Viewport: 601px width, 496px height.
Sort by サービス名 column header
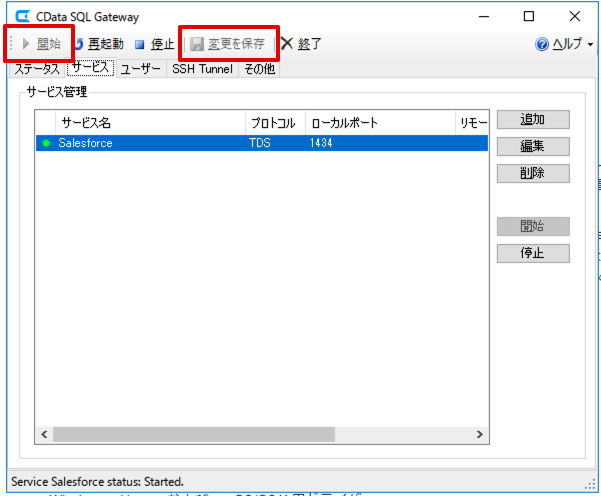point(150,123)
